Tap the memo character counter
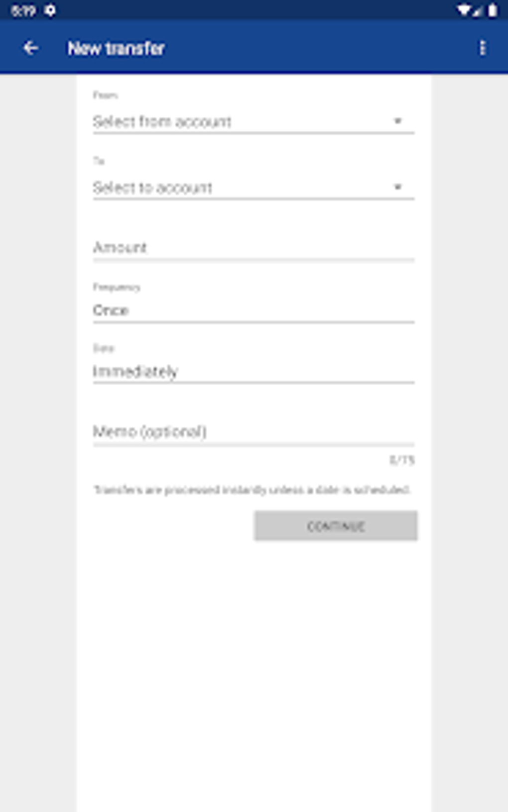Image resolution: width=508 pixels, height=812 pixels. [x=402, y=460]
